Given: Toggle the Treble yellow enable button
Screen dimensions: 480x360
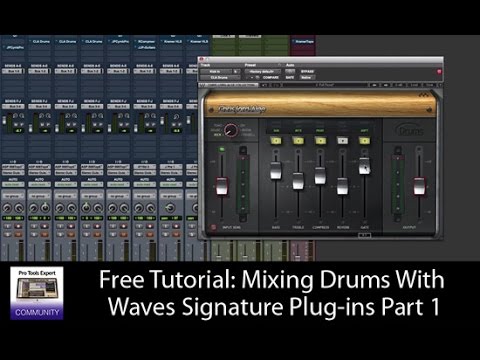Looking at the screenshot, I should [x=298, y=141].
